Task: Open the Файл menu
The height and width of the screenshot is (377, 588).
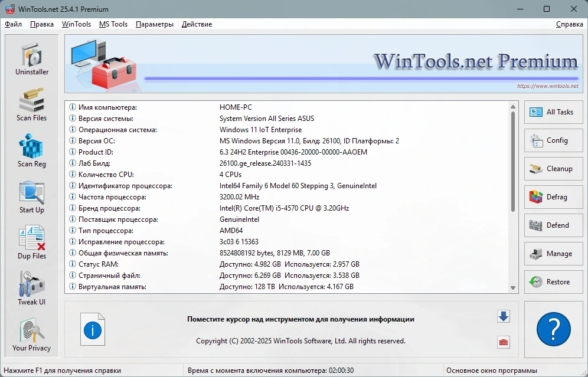Action: 13,24
